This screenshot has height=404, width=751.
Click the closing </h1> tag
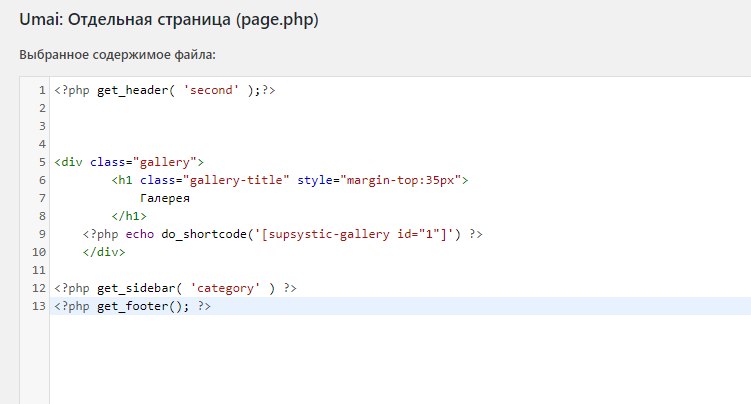129,216
